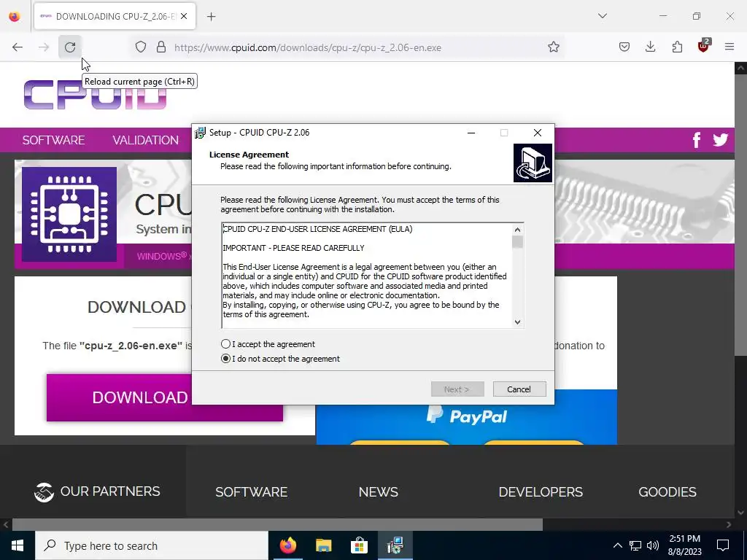
Task: Click the disabled Next button in Setup
Action: (x=457, y=389)
